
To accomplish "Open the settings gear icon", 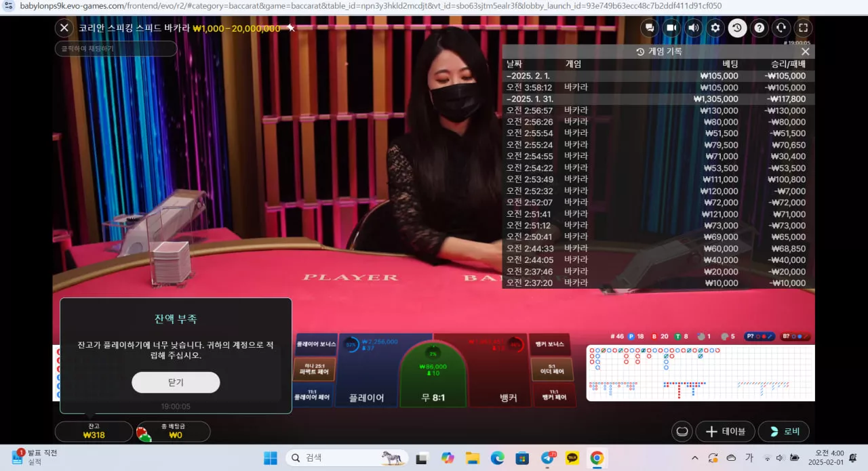I will pos(715,28).
